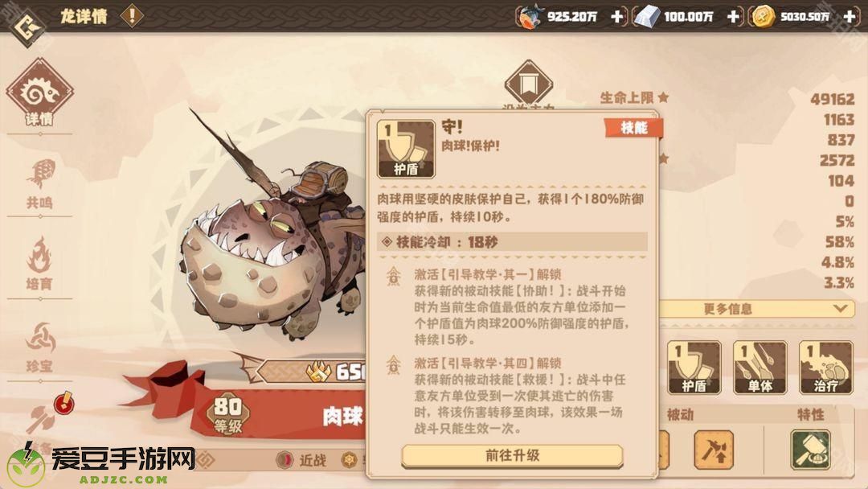This screenshot has height=489, width=868.
Task: Open the hammer trait icon under 特性
Action: 810,449
